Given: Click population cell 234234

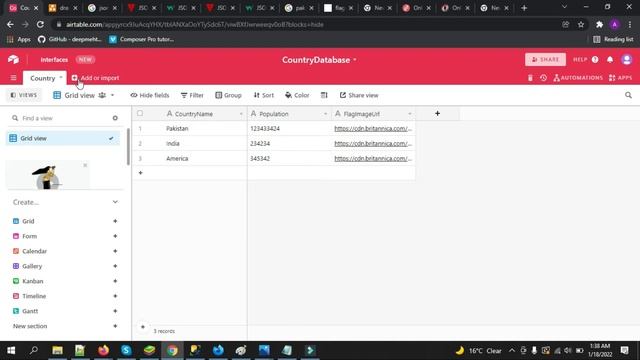Looking at the screenshot, I should [289, 144].
